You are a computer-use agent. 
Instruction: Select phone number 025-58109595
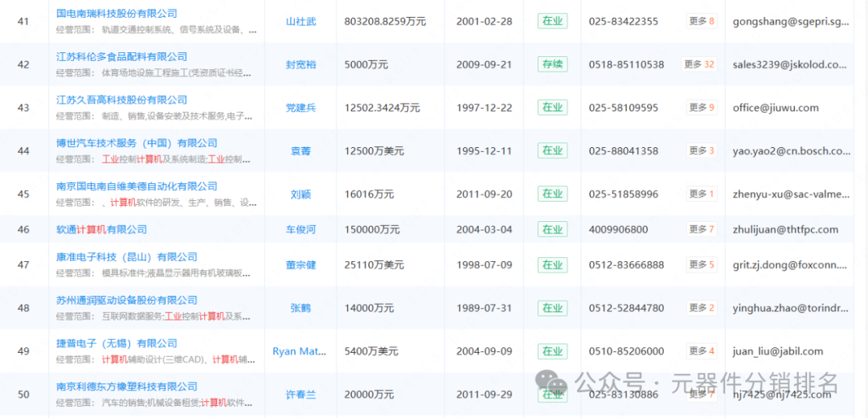pyautogui.click(x=624, y=108)
